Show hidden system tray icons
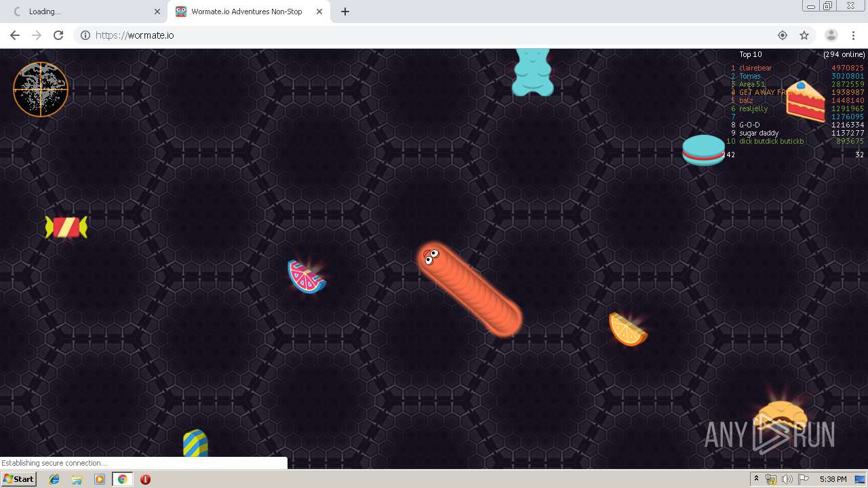868x488 pixels. point(756,479)
